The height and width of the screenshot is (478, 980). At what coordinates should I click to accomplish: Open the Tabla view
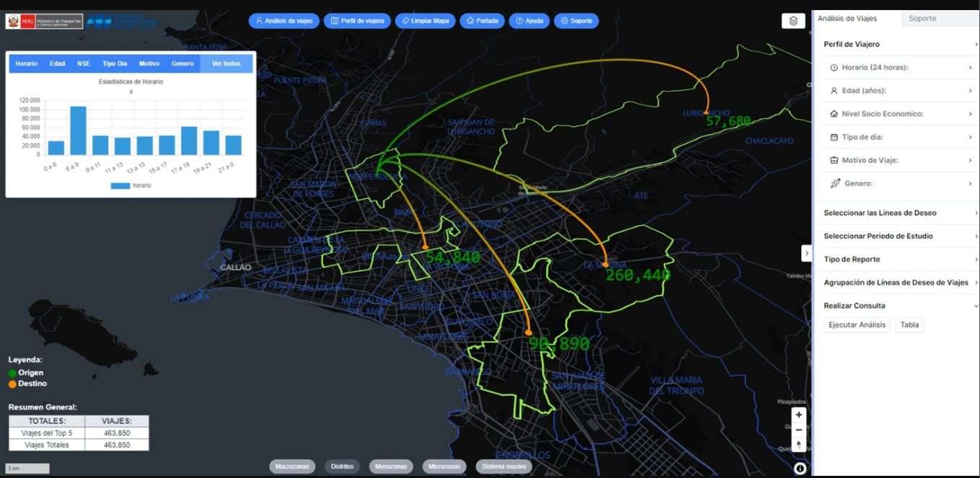click(909, 324)
